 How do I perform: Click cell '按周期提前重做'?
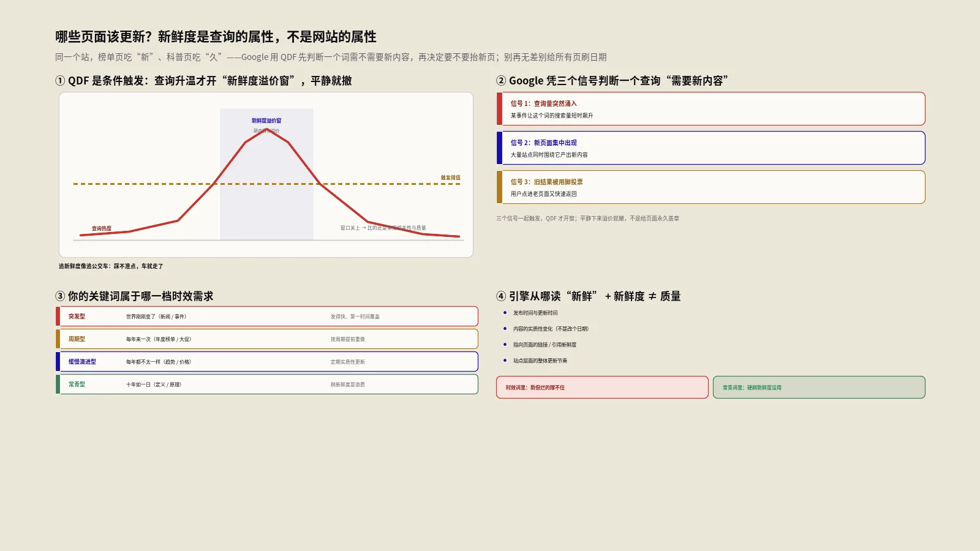tap(348, 340)
